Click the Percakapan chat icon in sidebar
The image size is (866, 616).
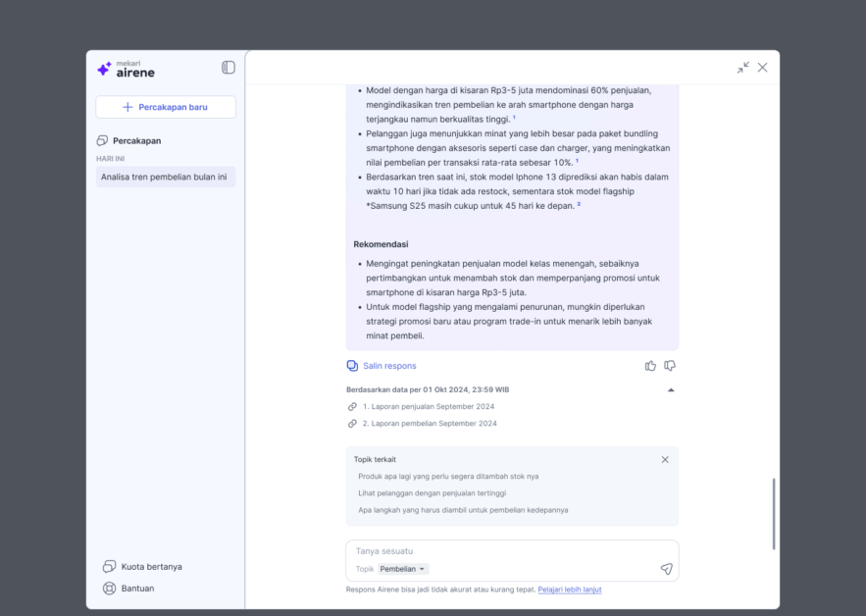102,141
